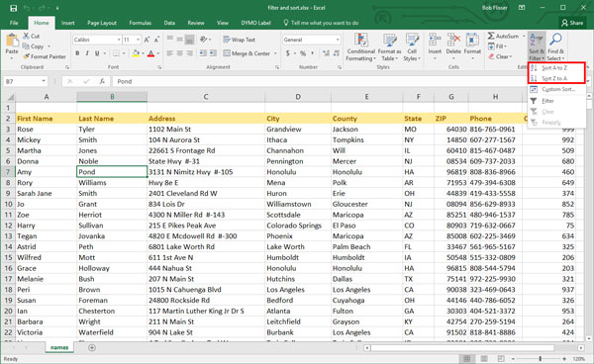Click the Clear eraser button in ribbon

pyautogui.click(x=500, y=56)
